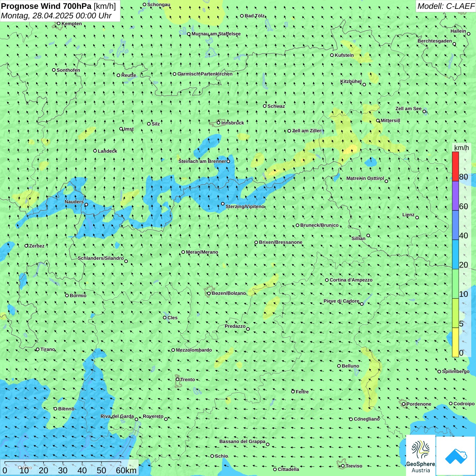Screen dimensions: 476x476
Task: Click the 'Schlanders/Silandro' label
Action: click(x=101, y=258)
